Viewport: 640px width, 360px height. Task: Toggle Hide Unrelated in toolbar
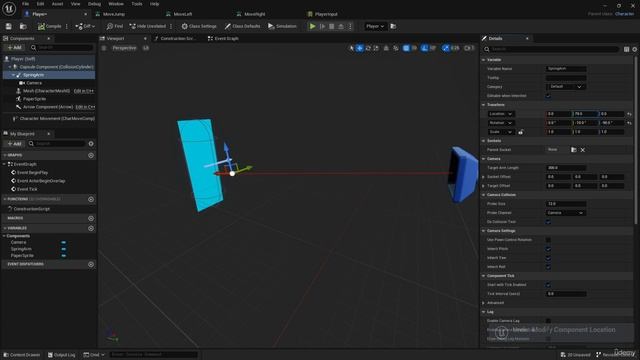coord(148,26)
